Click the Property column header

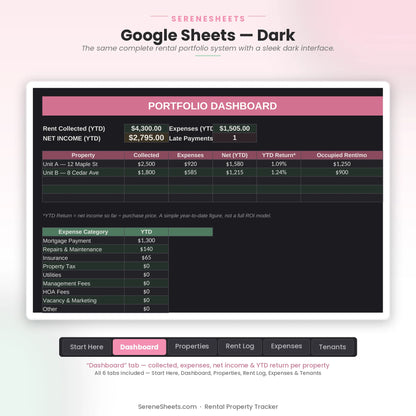click(x=83, y=155)
